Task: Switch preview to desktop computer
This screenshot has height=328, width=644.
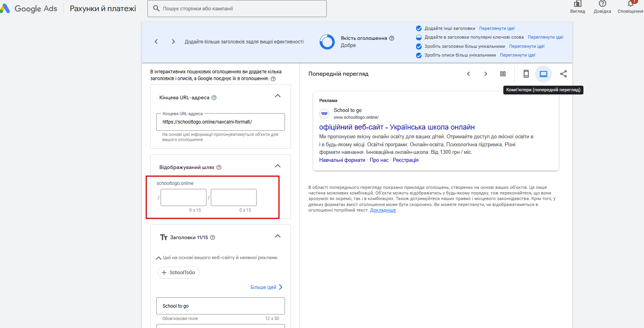Action: pyautogui.click(x=543, y=74)
